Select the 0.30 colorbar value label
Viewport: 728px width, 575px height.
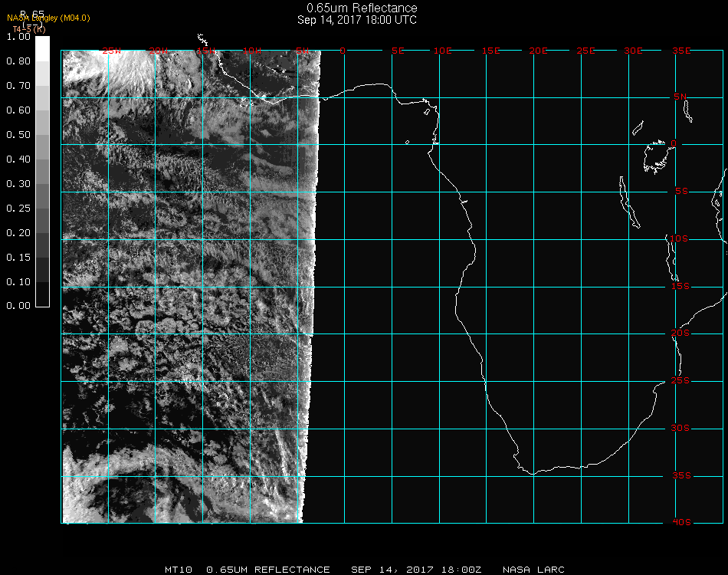(x=18, y=185)
